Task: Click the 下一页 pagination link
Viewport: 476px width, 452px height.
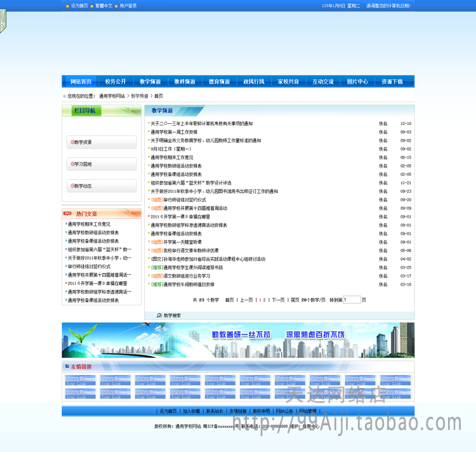Action: (x=278, y=300)
